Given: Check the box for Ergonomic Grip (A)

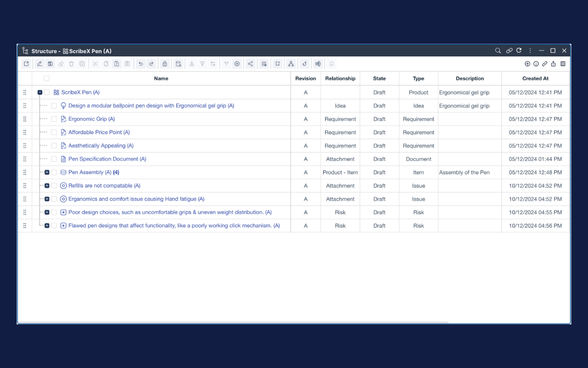Looking at the screenshot, I should (x=54, y=119).
